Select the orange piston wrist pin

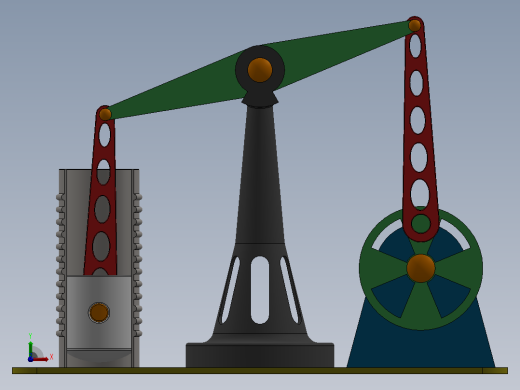point(99,313)
